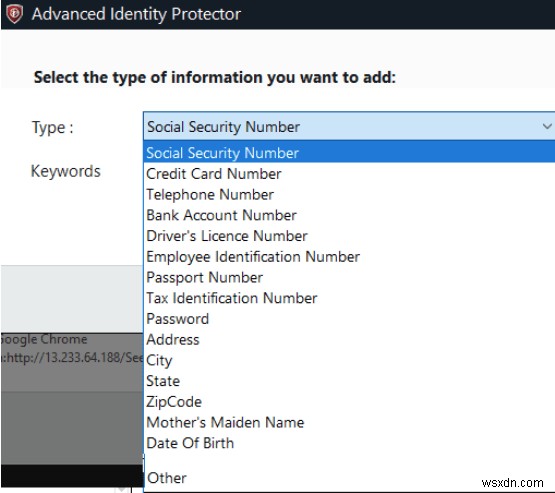Select Social Security Number option

pos(350,153)
